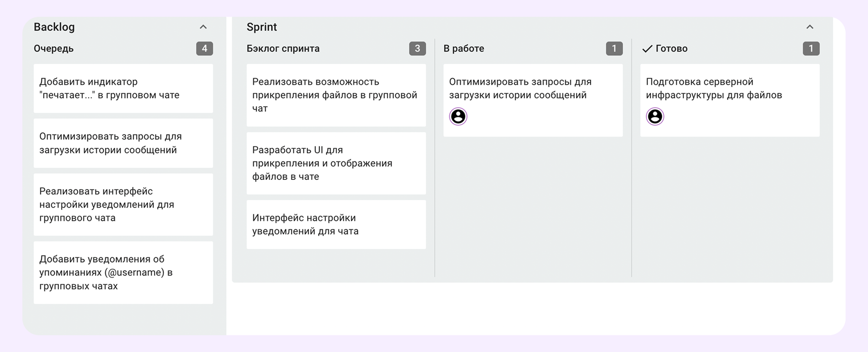868x352 pixels.
Task: Click the counter badge 4 in Очередь column
Action: 205,49
